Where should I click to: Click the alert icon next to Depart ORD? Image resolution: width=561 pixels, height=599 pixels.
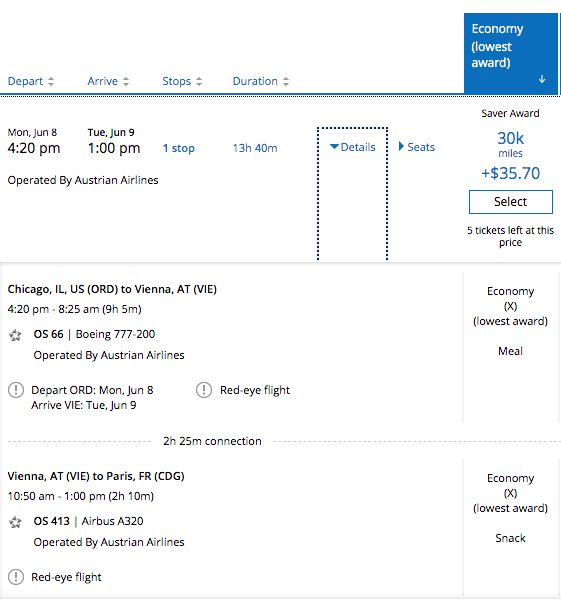point(16,390)
